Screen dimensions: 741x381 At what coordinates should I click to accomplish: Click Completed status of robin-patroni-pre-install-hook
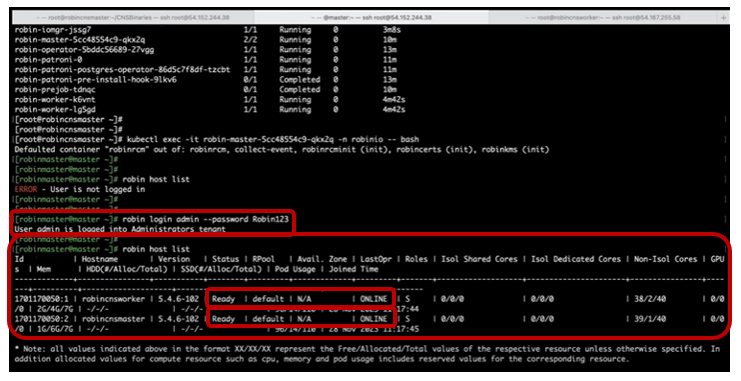(x=300, y=79)
